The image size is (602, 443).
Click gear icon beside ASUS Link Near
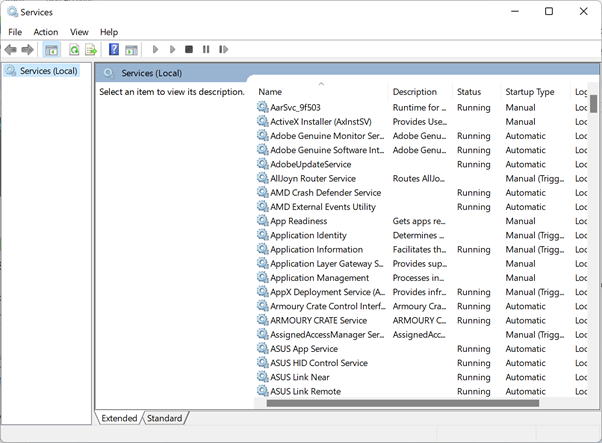[263, 377]
